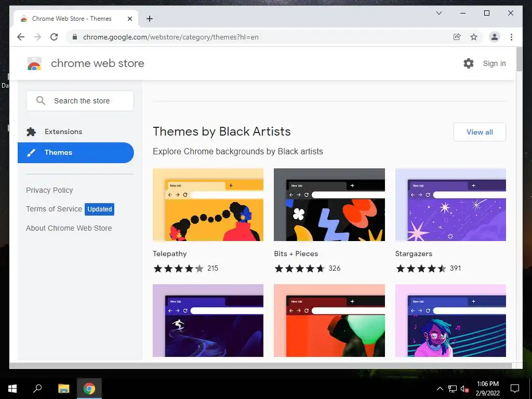Open a new tab with plus button
Viewport: 532px width, 399px height.
[x=149, y=19]
